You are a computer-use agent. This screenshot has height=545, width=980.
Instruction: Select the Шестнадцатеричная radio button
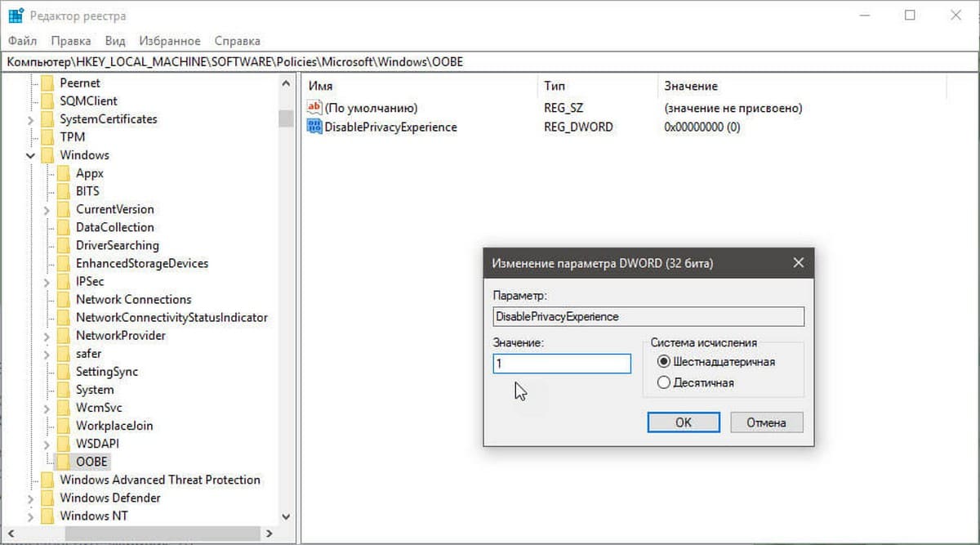coord(664,362)
